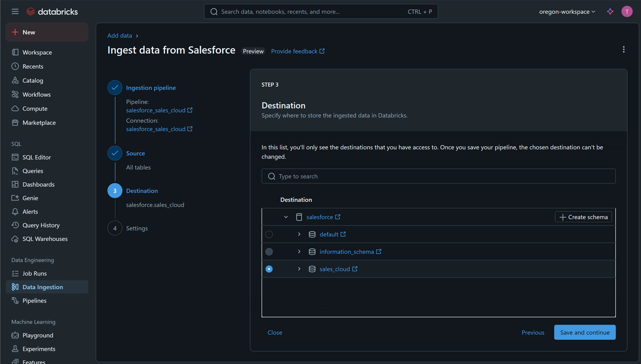Open the Provide feedback link
The image size is (641, 364).
(298, 51)
